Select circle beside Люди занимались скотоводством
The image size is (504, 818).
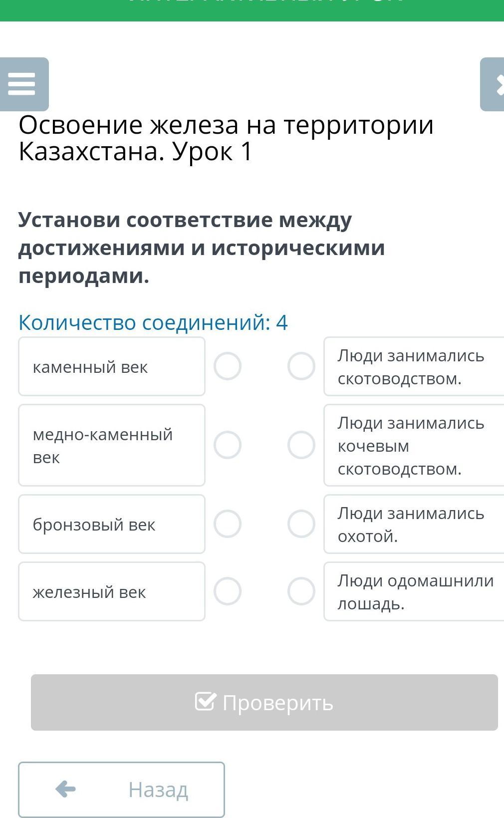click(301, 366)
